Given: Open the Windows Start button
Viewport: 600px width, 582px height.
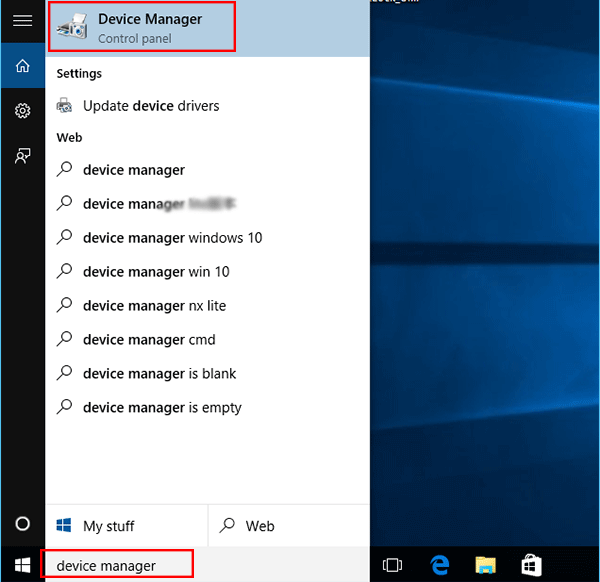Looking at the screenshot, I should (x=22, y=565).
